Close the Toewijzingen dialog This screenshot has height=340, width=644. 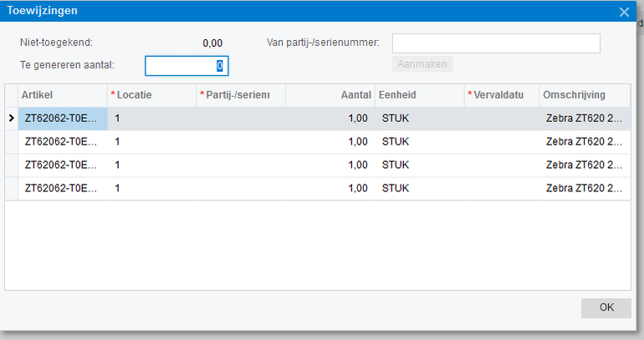tap(624, 12)
